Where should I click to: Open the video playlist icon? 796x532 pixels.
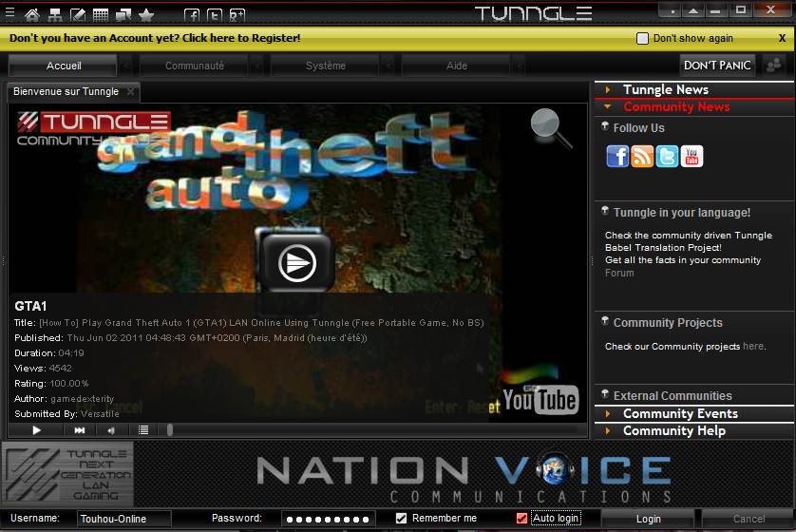click(x=143, y=430)
